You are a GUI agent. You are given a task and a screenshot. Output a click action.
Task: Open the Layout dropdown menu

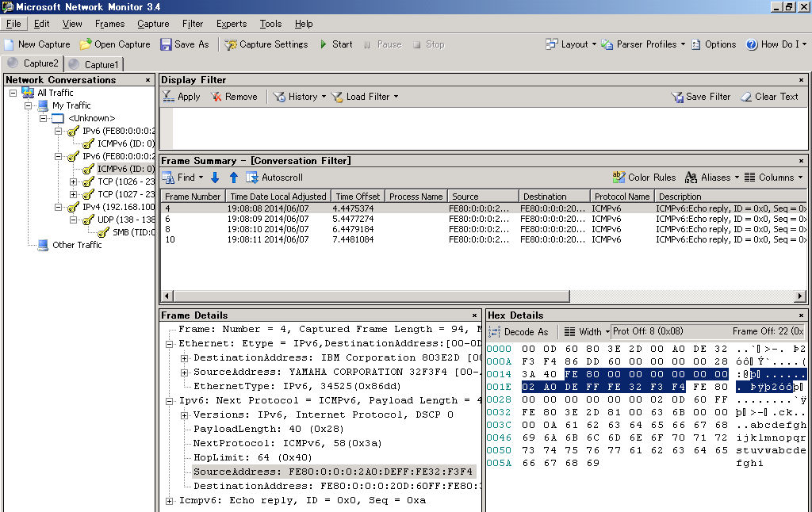point(570,44)
